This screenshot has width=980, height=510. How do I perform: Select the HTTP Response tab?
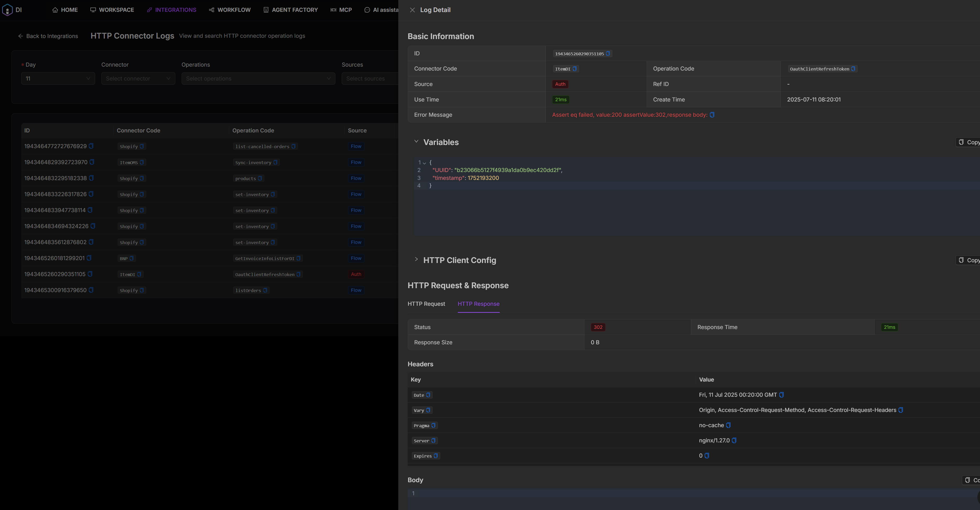[478, 304]
